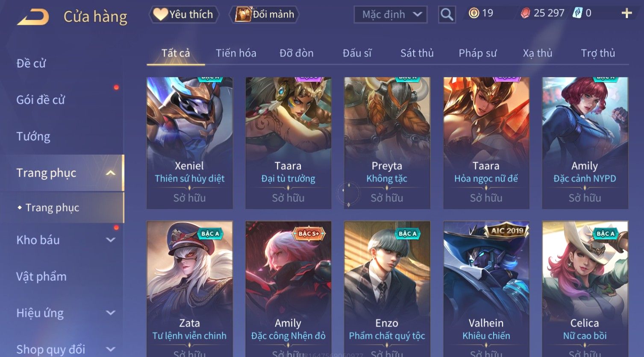Select the Pháp sư tab

pyautogui.click(x=477, y=53)
